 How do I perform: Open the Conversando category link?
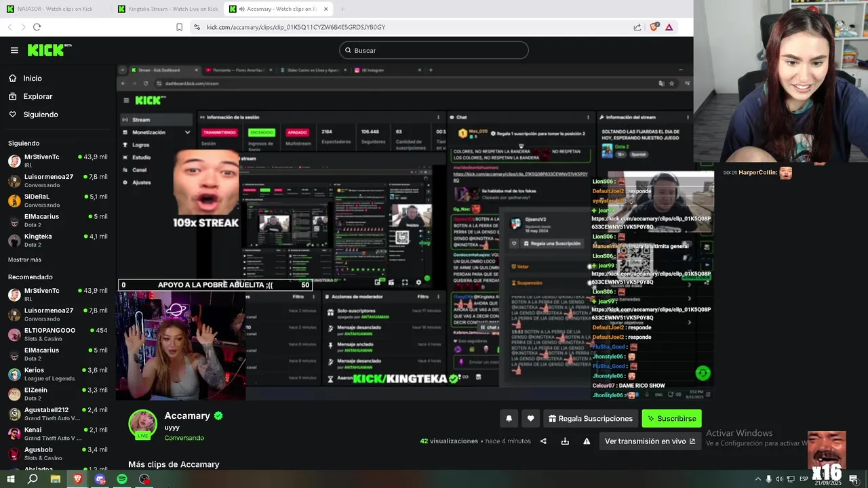coord(184,438)
